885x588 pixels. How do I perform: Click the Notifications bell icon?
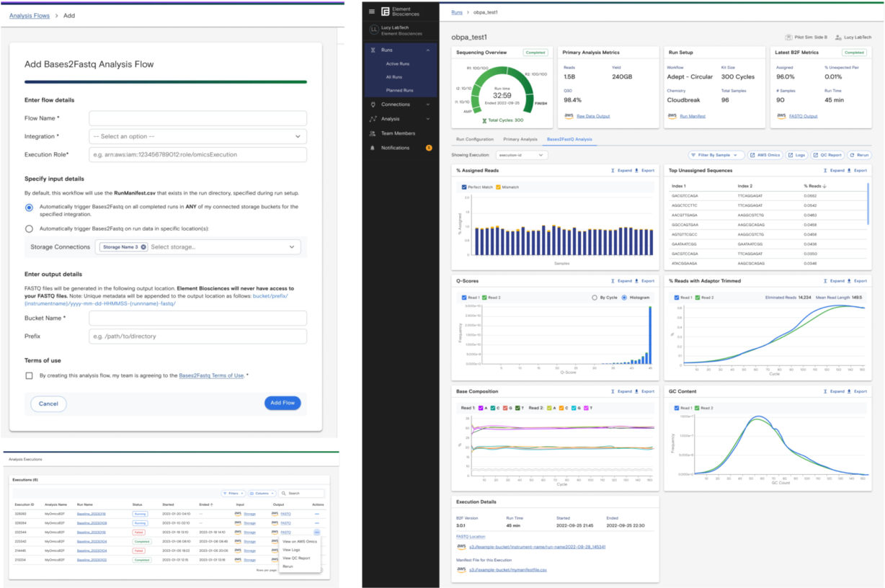373,148
